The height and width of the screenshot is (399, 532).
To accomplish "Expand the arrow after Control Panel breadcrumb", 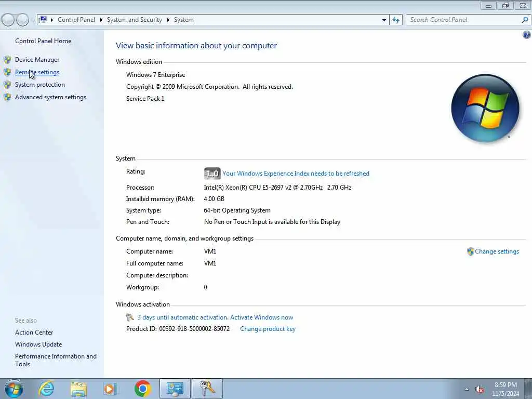I will tap(101, 20).
